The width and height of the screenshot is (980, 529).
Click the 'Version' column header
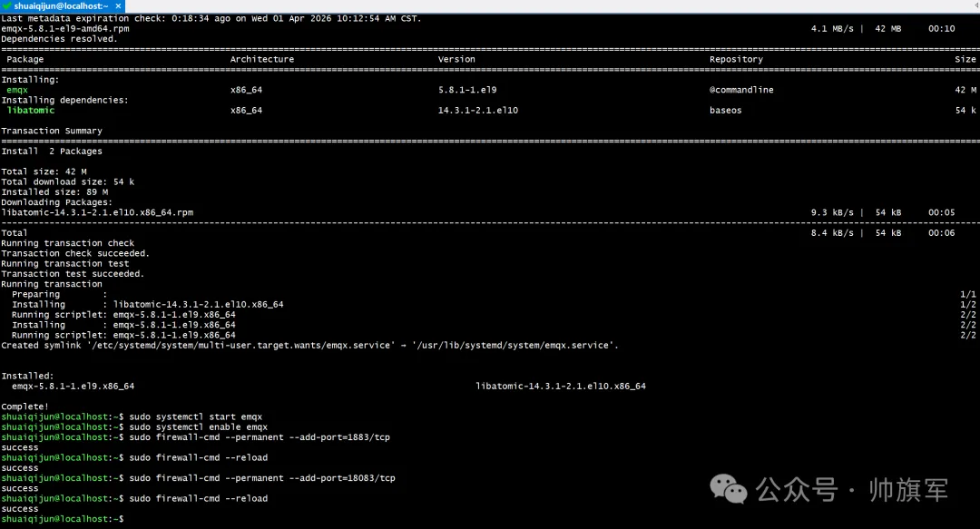456,59
